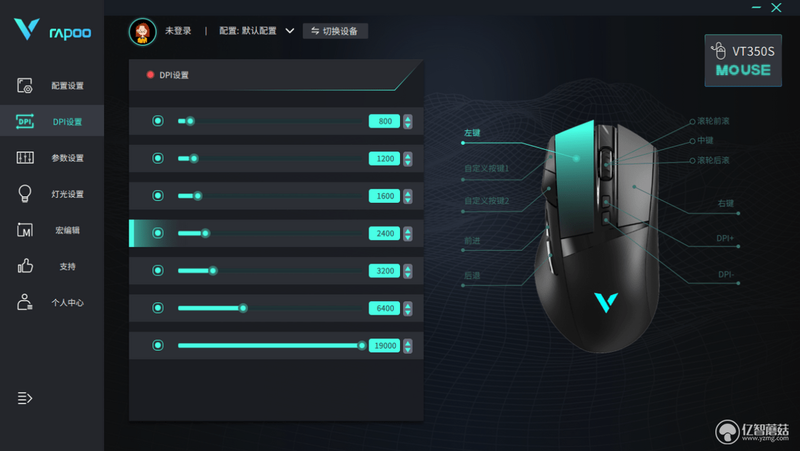Click the stepper arrows beside 2400

click(x=408, y=234)
